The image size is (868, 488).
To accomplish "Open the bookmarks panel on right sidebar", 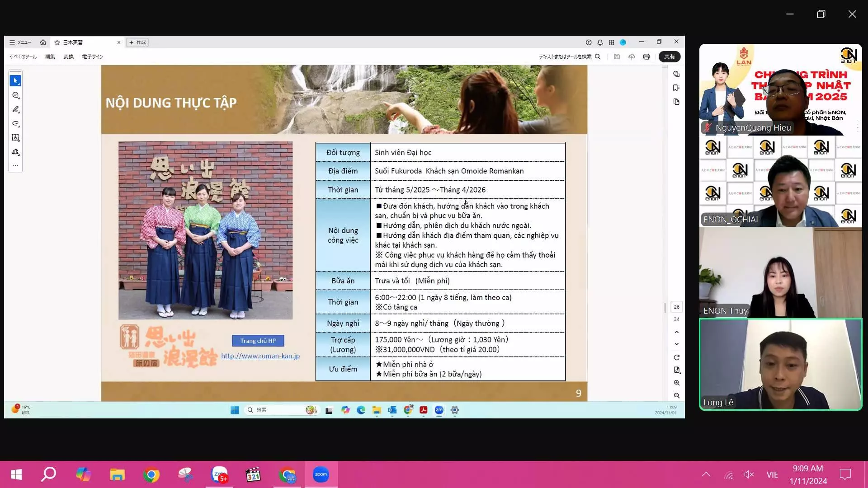I will click(676, 88).
